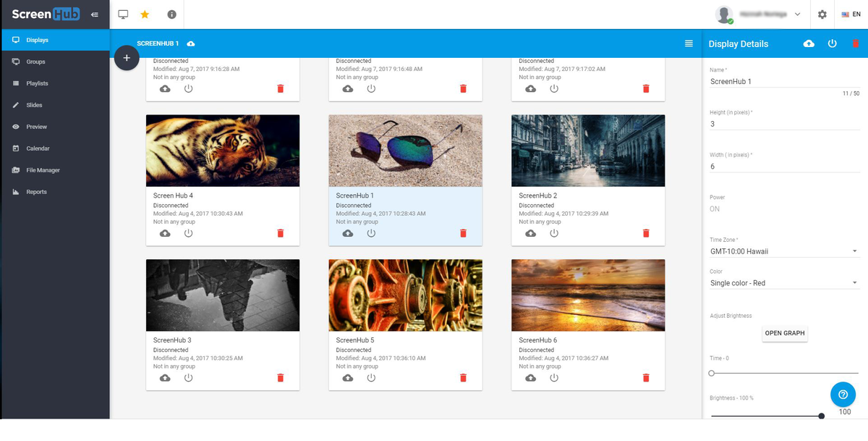Open the EN language selector
Viewport: 868px width, 441px height.
pyautogui.click(x=850, y=14)
